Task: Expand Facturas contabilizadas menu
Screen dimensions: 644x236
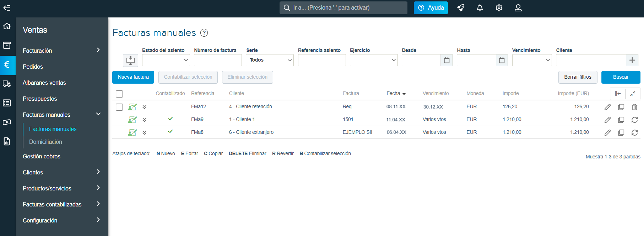Action: [62, 204]
